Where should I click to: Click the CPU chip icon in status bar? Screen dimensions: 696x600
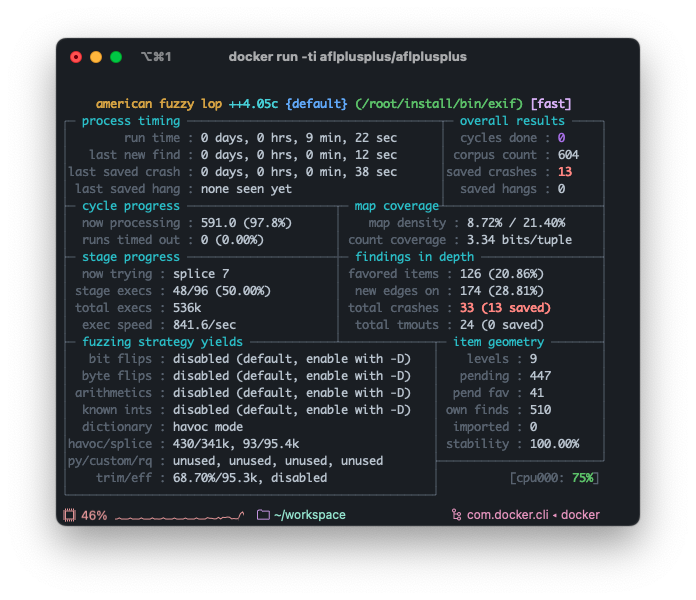click(69, 515)
